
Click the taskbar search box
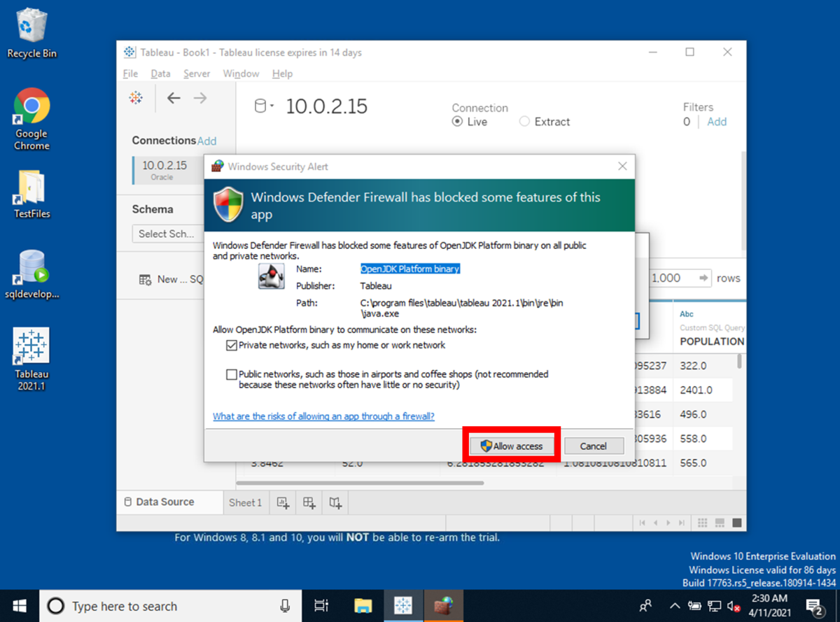[x=169, y=606]
